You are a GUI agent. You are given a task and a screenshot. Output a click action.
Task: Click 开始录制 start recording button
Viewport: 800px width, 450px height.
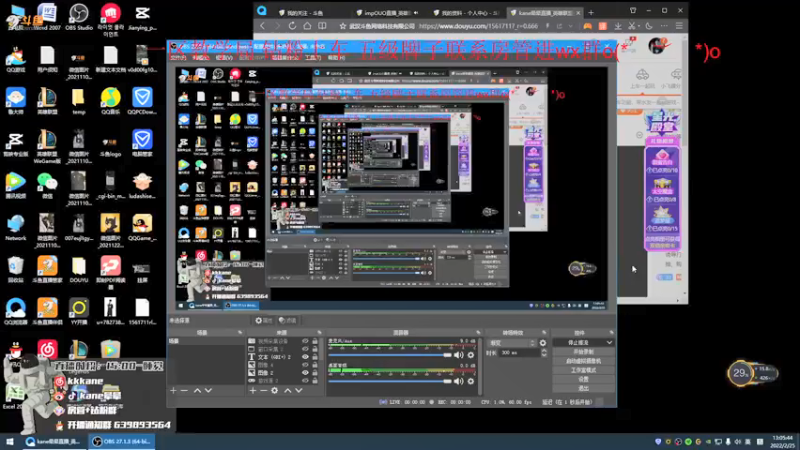583,352
